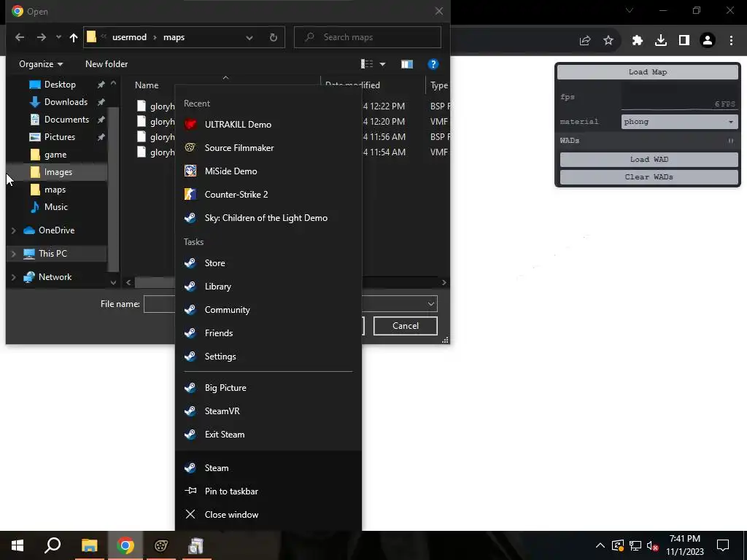The width and height of the screenshot is (747, 560).
Task: Expand the This PC tree node
Action: tap(13, 254)
